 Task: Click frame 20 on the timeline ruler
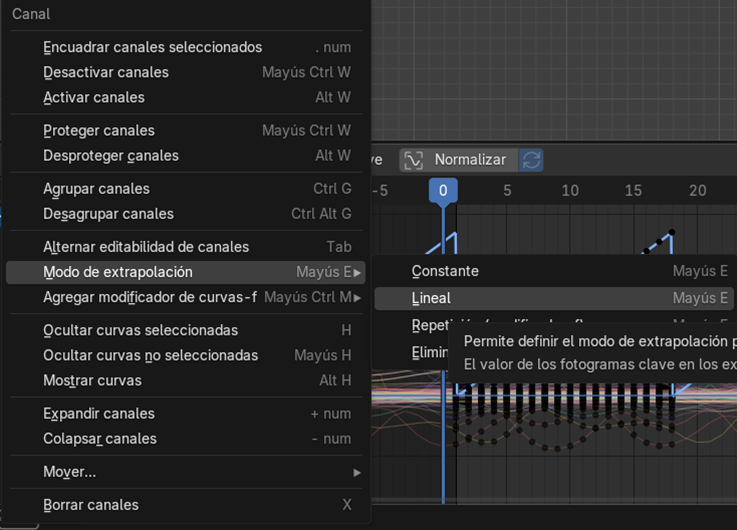click(698, 190)
